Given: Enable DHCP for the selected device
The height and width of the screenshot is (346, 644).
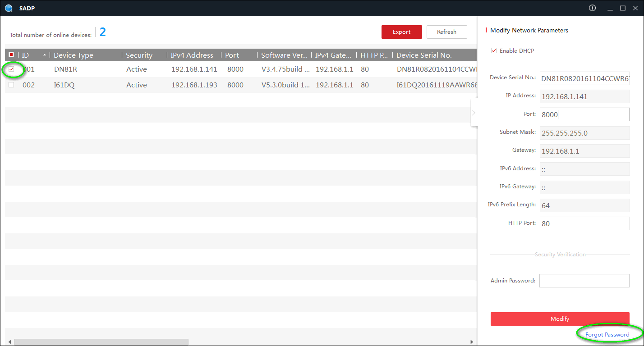Looking at the screenshot, I should 494,50.
